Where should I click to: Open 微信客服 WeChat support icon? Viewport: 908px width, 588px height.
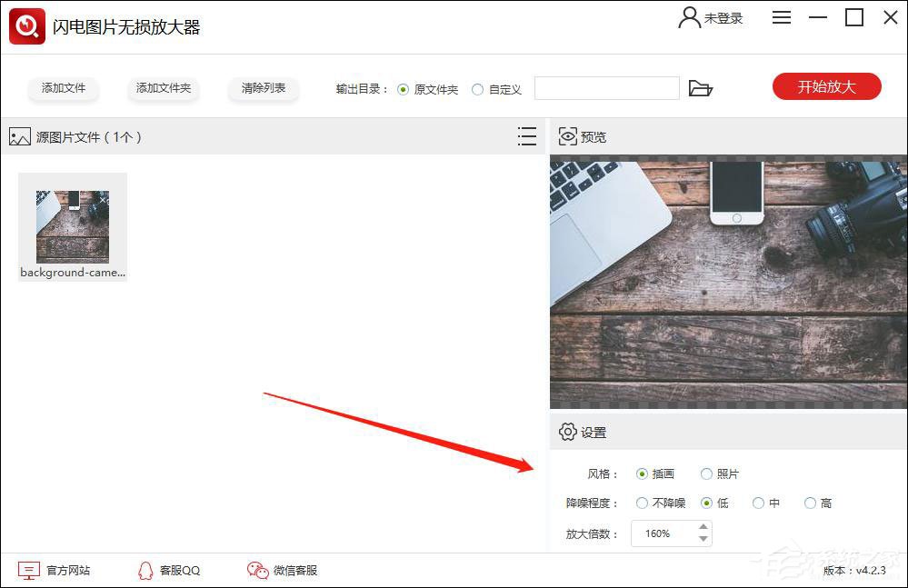pyautogui.click(x=255, y=570)
